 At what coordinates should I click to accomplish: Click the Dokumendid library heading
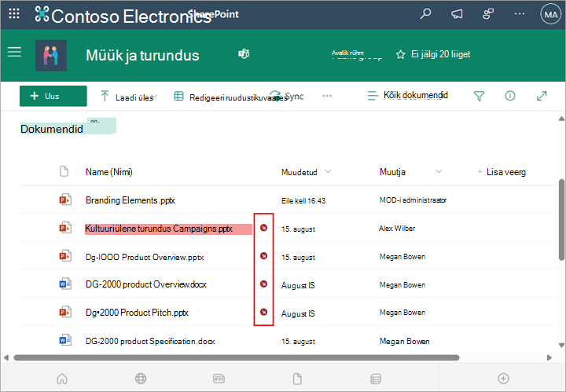pos(52,129)
